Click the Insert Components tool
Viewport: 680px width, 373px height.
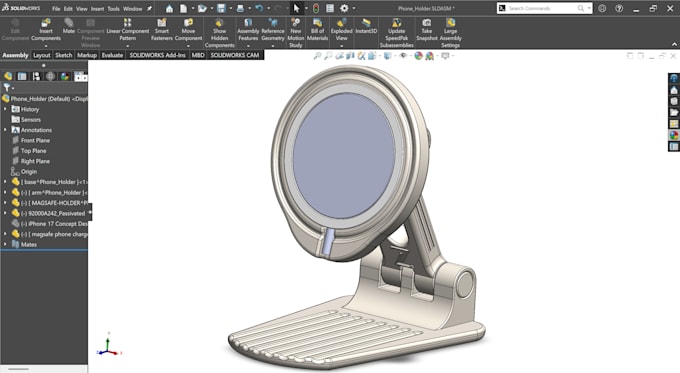46,30
